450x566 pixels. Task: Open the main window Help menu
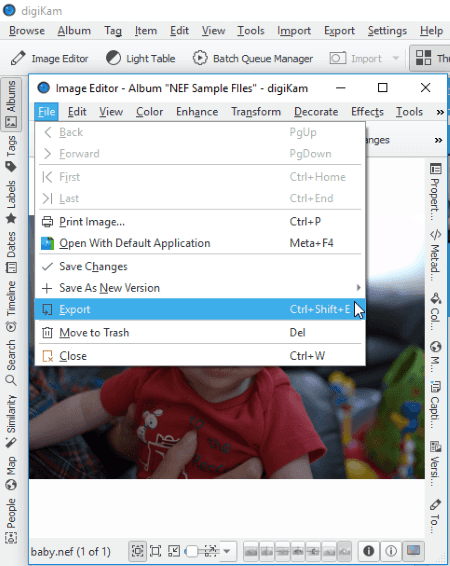pyautogui.click(x=431, y=31)
